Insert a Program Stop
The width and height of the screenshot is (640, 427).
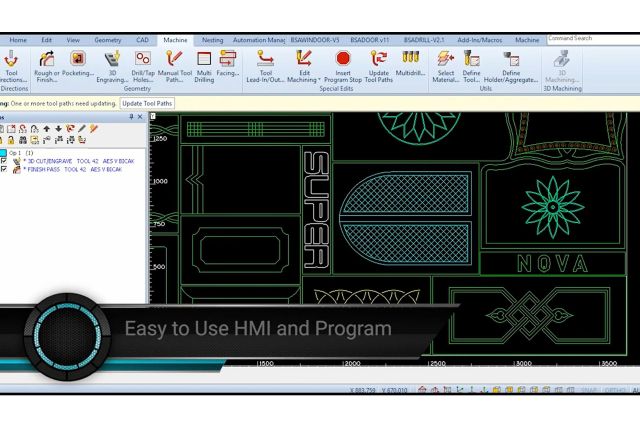point(343,64)
